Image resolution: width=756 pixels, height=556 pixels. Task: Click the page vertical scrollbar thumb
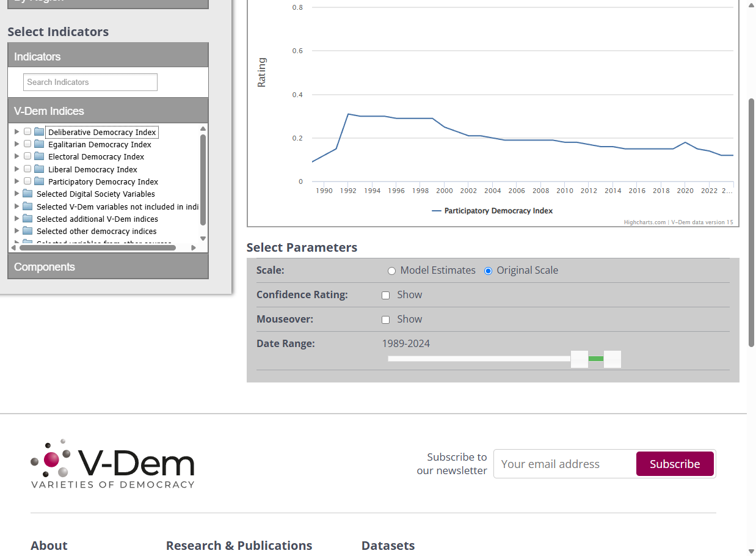pos(751,222)
